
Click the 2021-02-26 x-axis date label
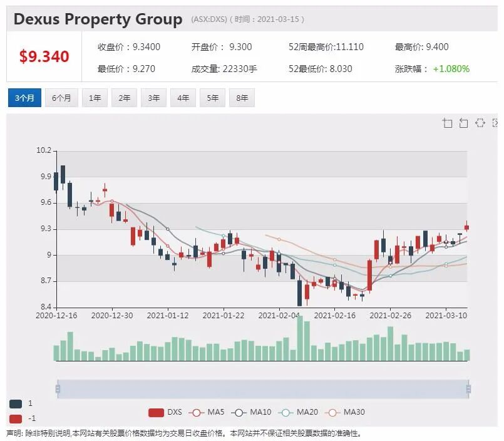pyautogui.click(x=390, y=316)
